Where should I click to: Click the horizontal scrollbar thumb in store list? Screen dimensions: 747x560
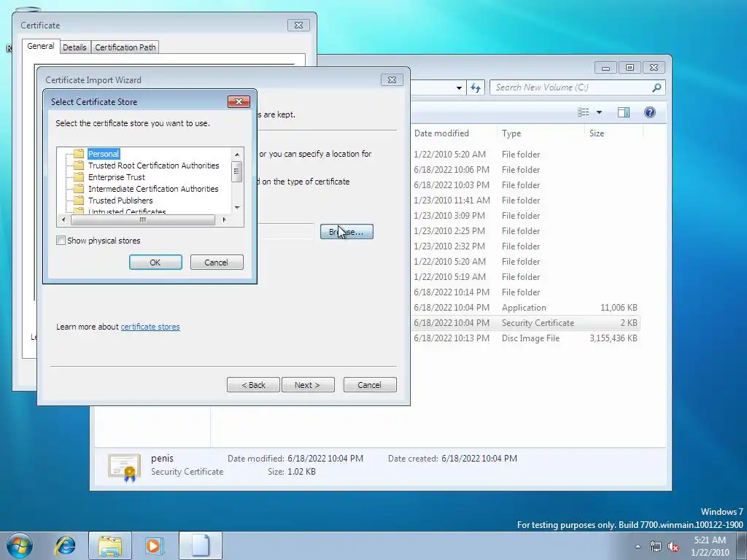(142, 220)
